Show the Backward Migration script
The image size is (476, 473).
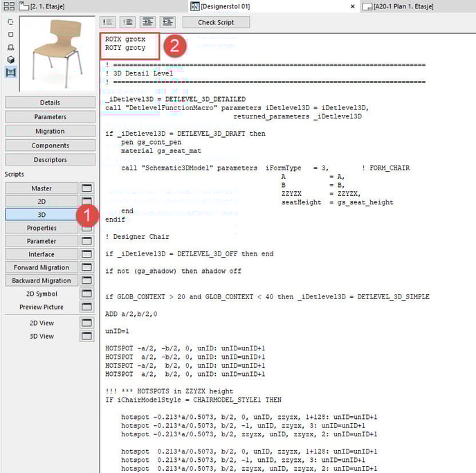click(x=42, y=280)
